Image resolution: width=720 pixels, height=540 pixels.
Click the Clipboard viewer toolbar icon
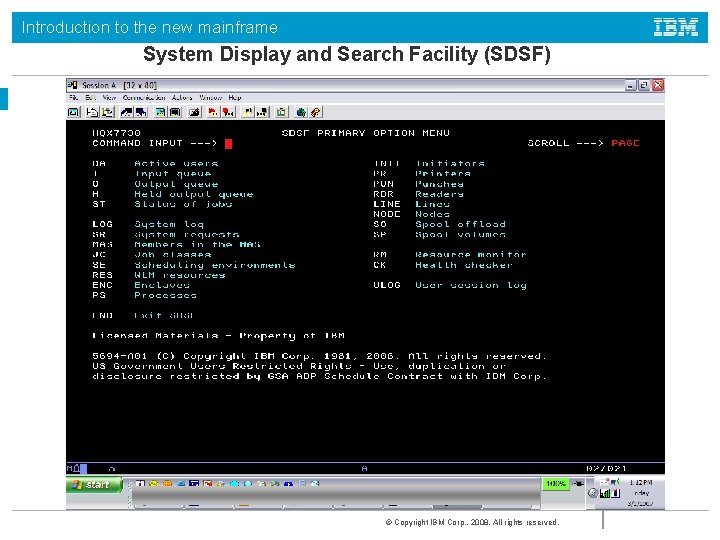[x=282, y=112]
